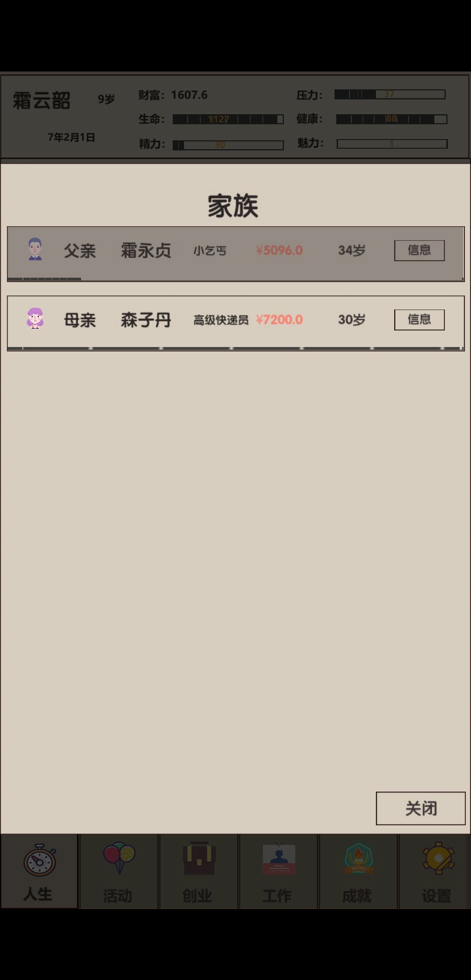Tap the player name 霜云韶

tap(41, 101)
